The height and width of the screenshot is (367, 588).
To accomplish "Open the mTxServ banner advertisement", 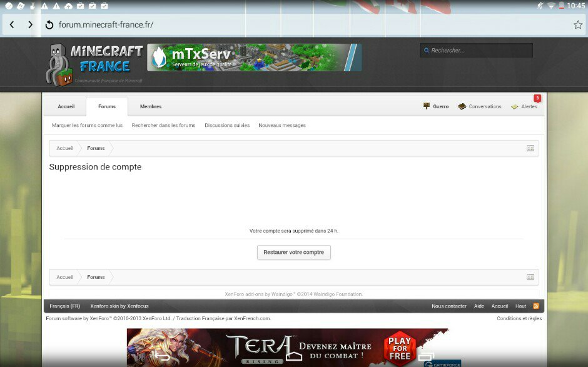I will (254, 58).
